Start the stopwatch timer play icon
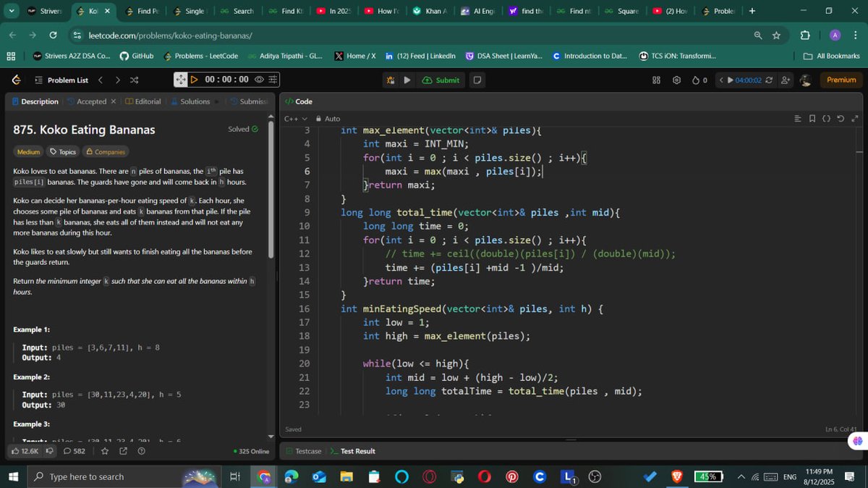 tap(194, 80)
